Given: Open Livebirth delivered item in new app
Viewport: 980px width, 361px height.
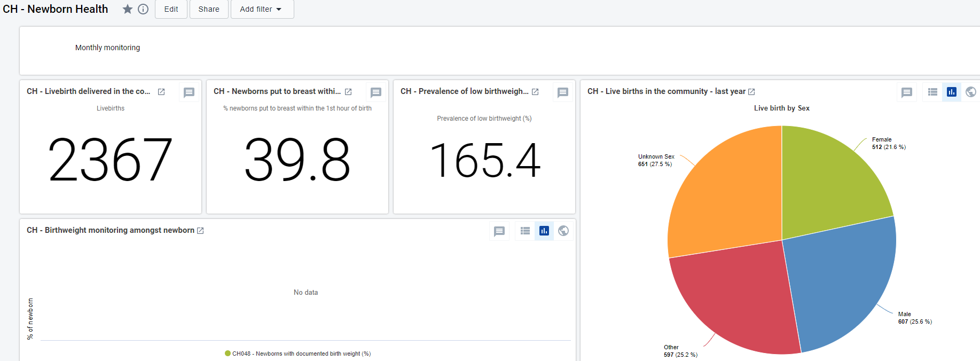Looking at the screenshot, I should 161,92.
